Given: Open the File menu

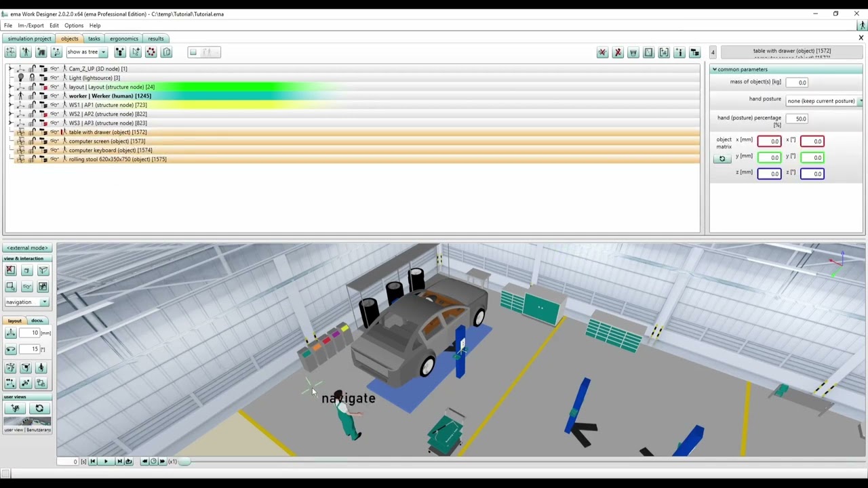Looking at the screenshot, I should click(8, 26).
